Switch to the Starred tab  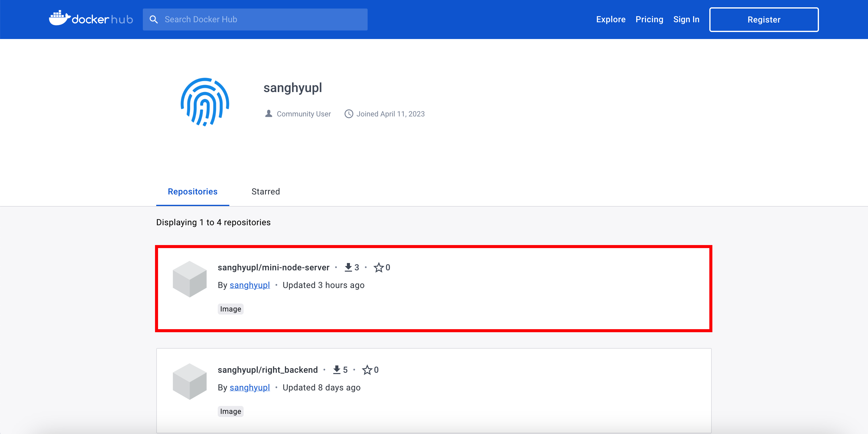click(266, 191)
